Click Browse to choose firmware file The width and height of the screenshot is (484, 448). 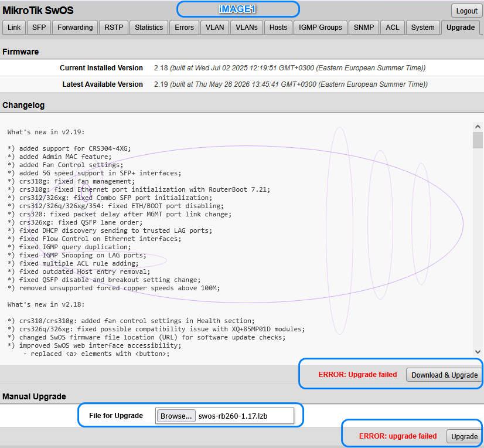click(x=176, y=416)
